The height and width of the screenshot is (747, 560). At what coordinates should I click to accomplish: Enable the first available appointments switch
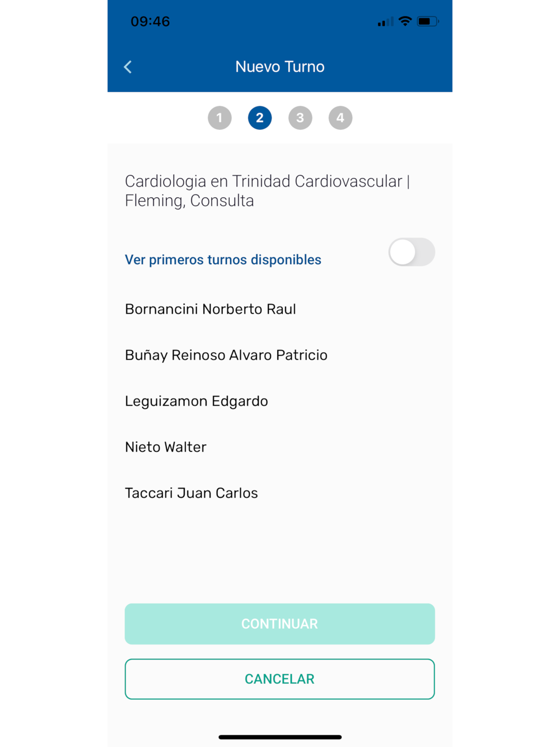(x=412, y=253)
